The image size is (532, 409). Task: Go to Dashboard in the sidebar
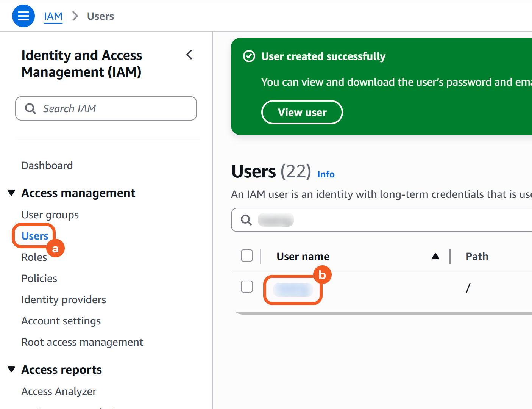tap(47, 166)
